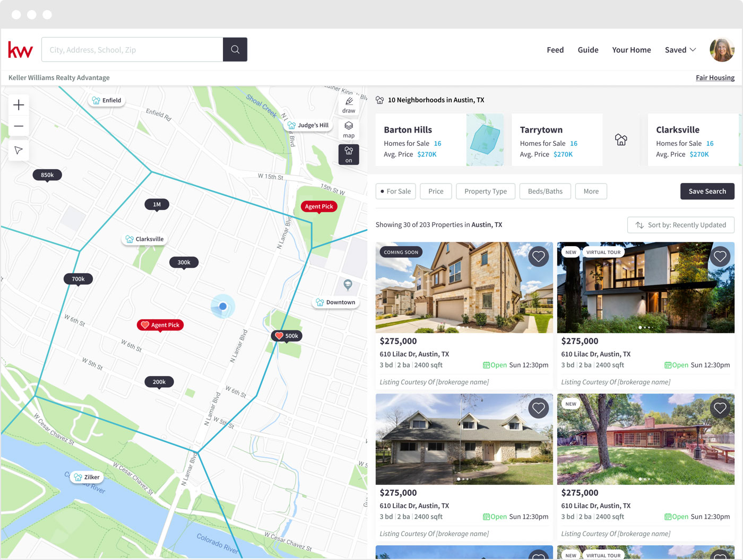Screen dimensions: 743x560
Task: Expand the Saved menu
Action: (680, 50)
